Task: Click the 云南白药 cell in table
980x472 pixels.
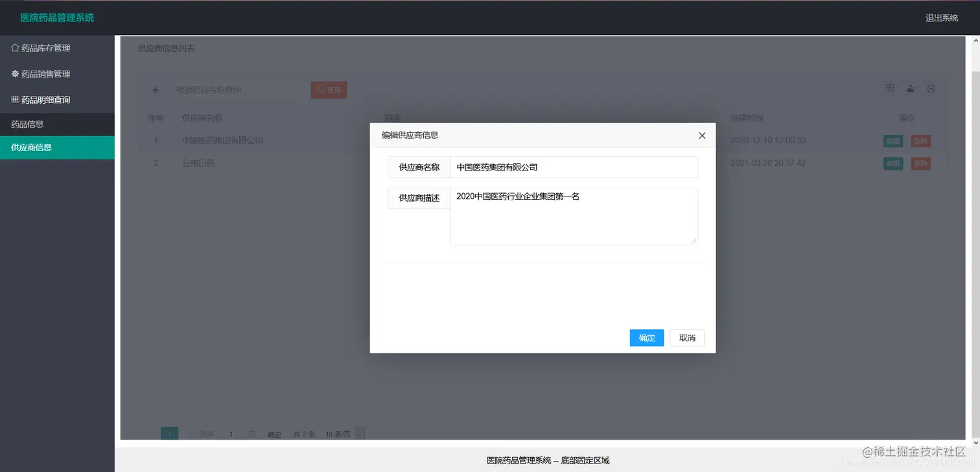Action: tap(198, 163)
